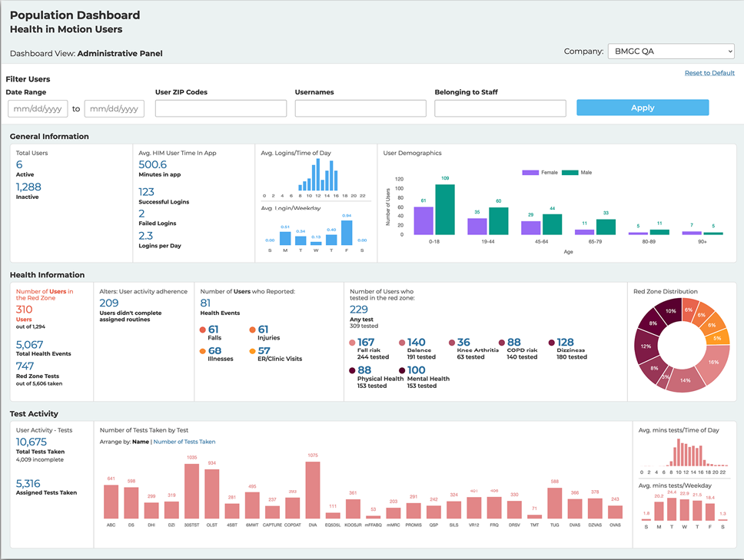Click the orange Injuries indicator dot
Image resolution: width=744 pixels, height=560 pixels.
pos(252,330)
